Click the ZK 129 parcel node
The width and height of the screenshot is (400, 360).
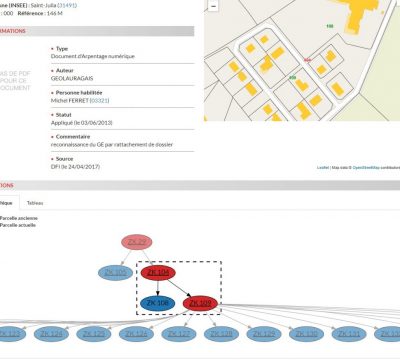(264, 334)
